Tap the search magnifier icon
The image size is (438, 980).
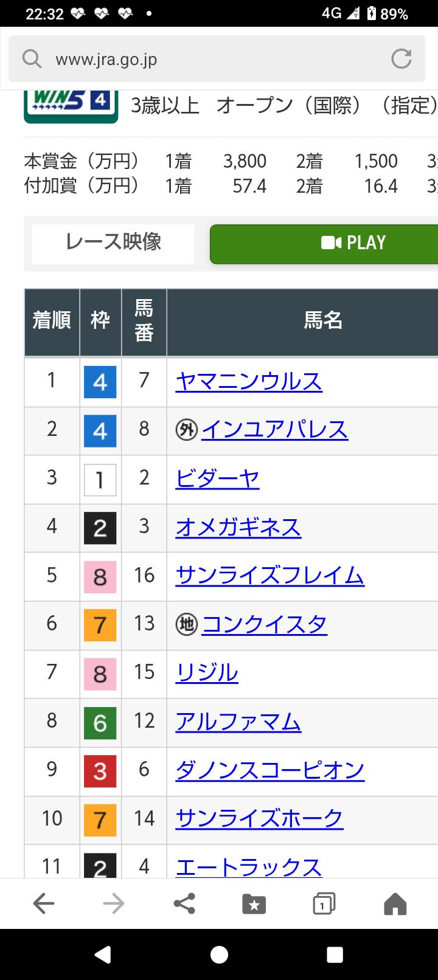click(32, 59)
